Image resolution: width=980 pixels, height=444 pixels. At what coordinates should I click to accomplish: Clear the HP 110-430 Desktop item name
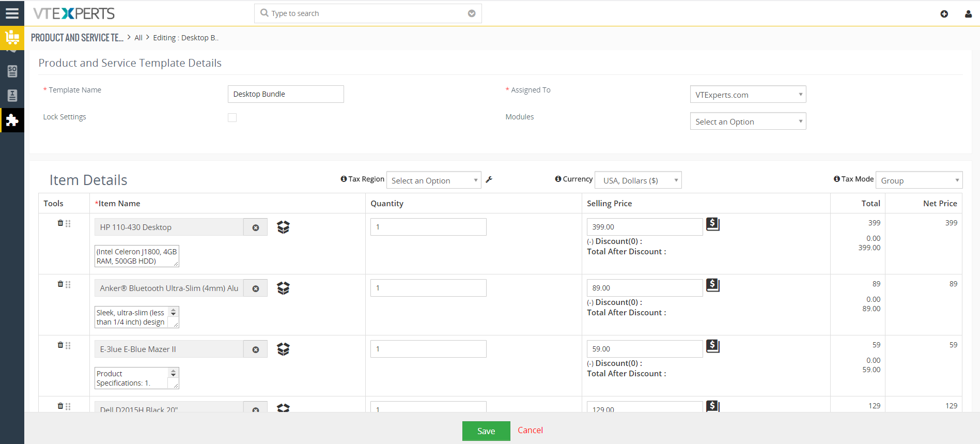point(255,227)
